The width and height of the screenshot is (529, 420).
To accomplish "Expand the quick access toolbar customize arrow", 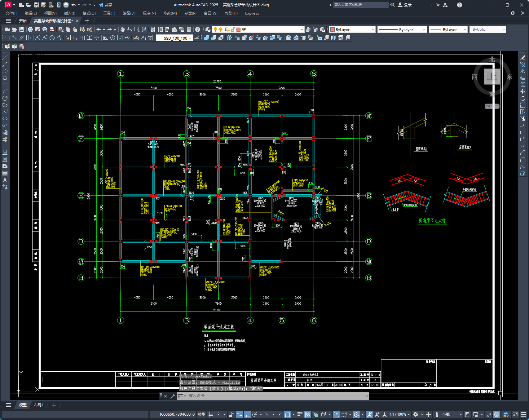I will (95, 5).
